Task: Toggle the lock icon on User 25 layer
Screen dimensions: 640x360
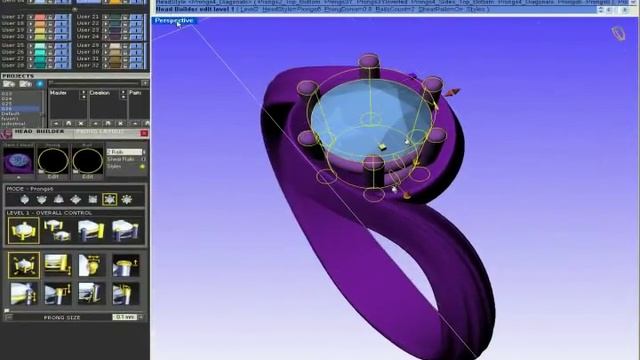Action: (50, 46)
